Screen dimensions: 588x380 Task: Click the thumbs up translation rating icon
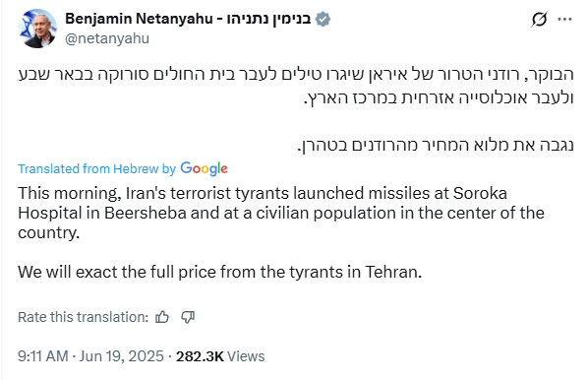click(162, 317)
